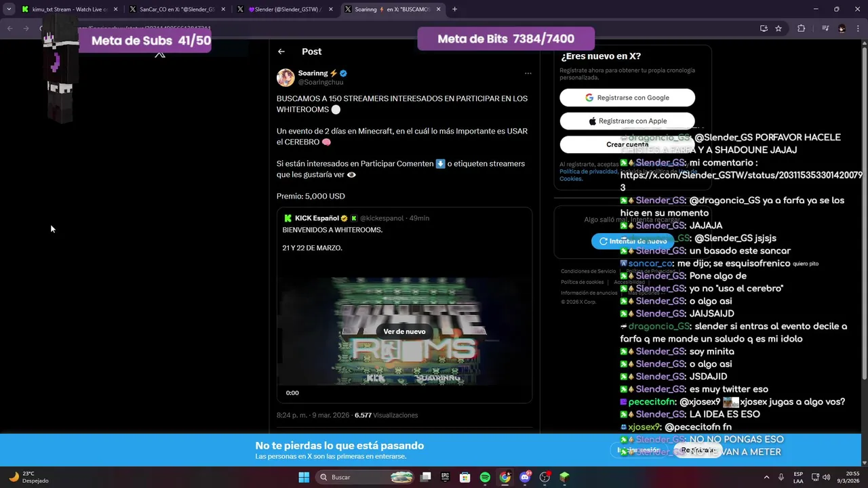The width and height of the screenshot is (868, 488).
Task: Open the weather widget showing 23°C
Action: tap(28, 477)
